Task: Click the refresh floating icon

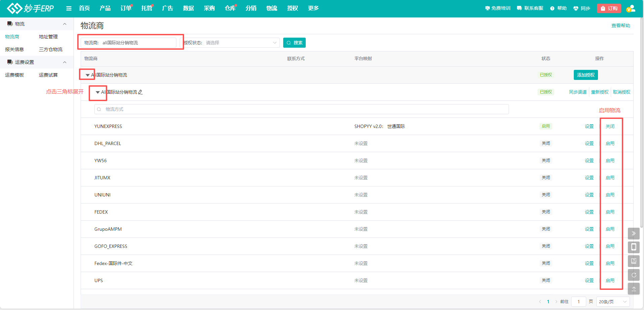Action: (634, 275)
